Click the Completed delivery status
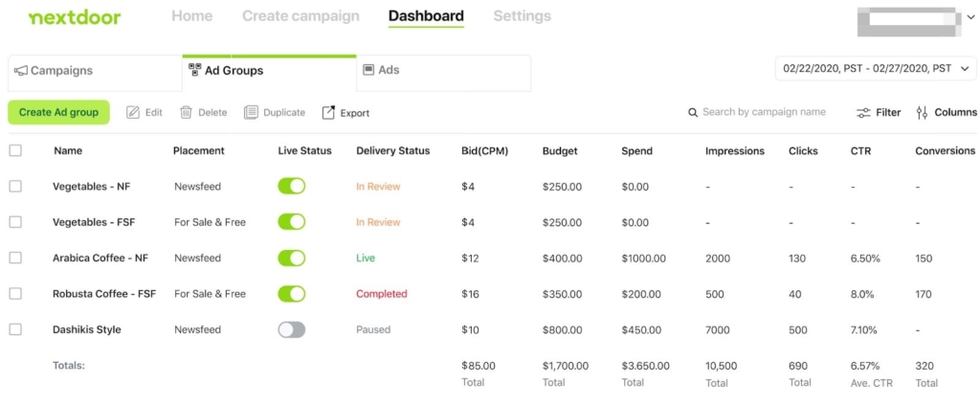The width and height of the screenshot is (980, 405). click(x=381, y=294)
